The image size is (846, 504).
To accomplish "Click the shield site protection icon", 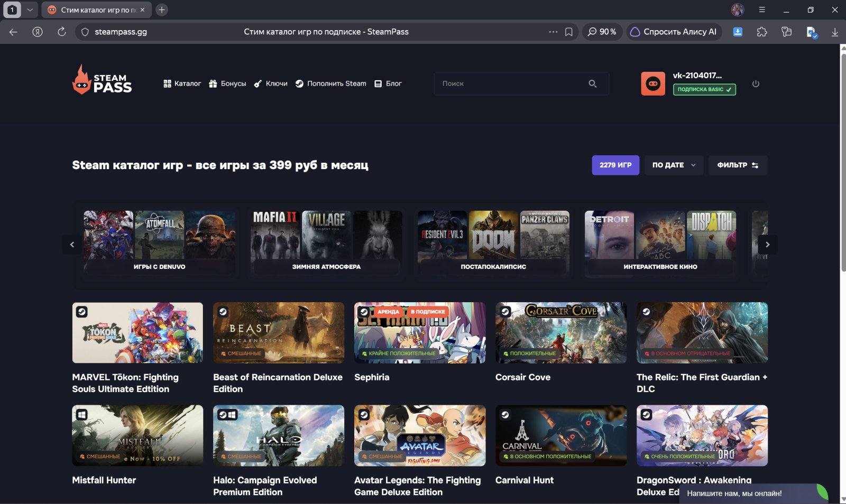I will [85, 32].
